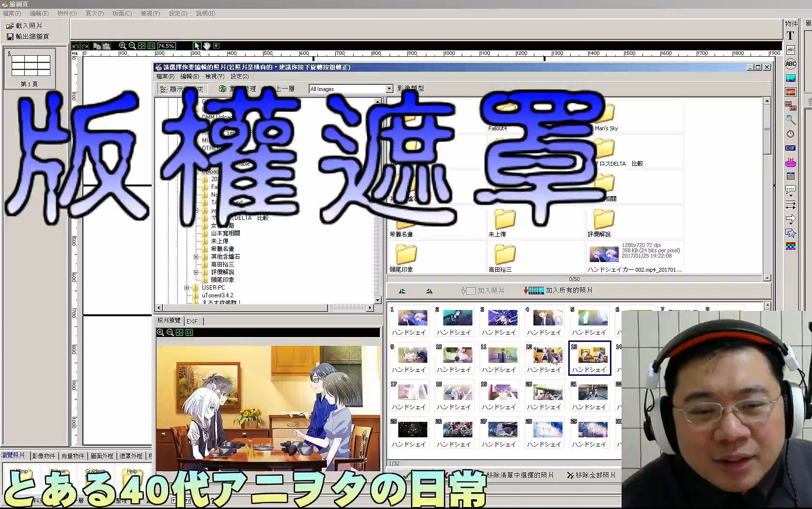Select photo thumbnail number 25
The image size is (812, 509).
(x=409, y=433)
